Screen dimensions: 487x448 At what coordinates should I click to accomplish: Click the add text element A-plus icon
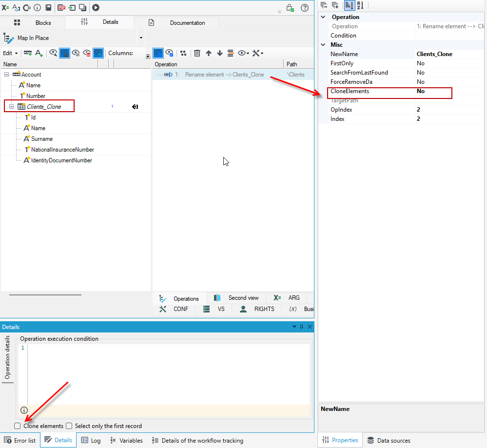(x=39, y=53)
